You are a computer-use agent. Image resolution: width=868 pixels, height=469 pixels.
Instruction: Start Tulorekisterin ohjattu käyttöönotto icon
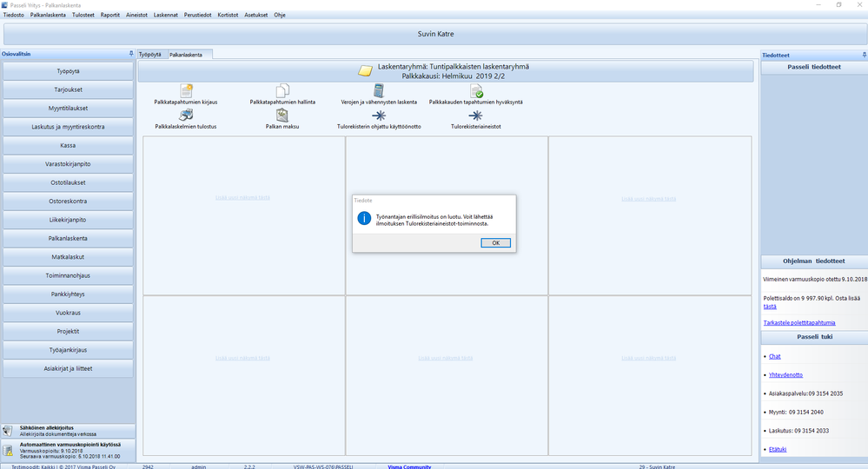click(379, 115)
